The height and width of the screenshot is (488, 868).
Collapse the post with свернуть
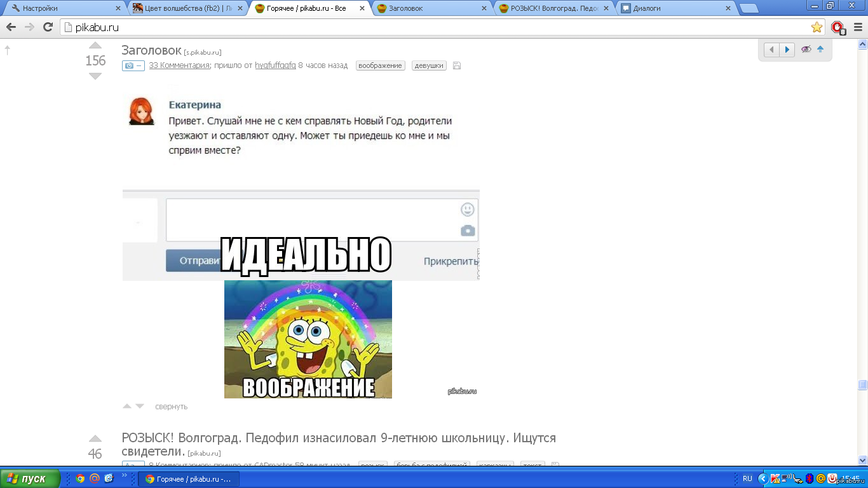[172, 407]
